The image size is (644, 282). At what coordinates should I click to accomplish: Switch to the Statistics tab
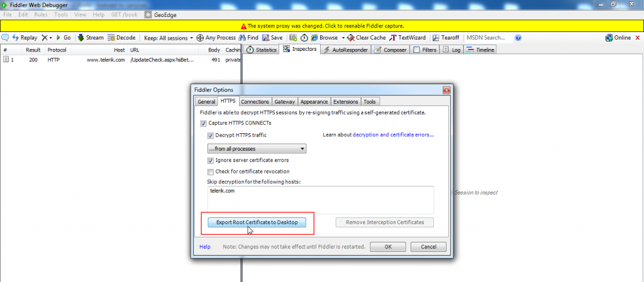(261, 50)
